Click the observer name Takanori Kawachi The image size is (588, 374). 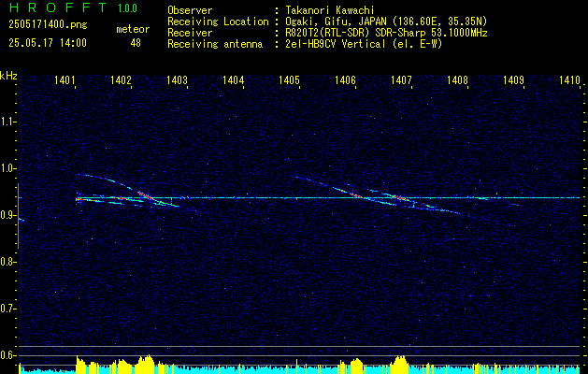click(330, 11)
